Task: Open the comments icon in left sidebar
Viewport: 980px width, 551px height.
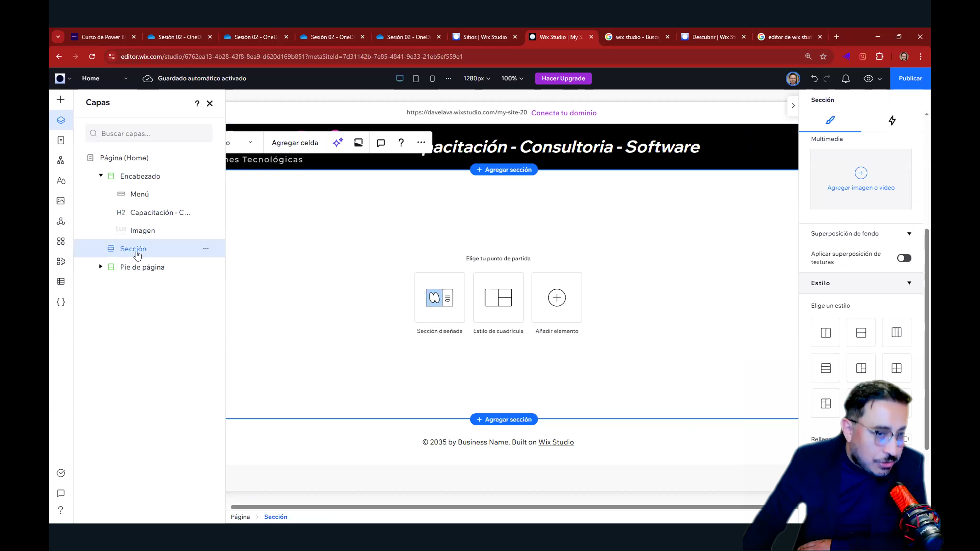Action: [61, 493]
